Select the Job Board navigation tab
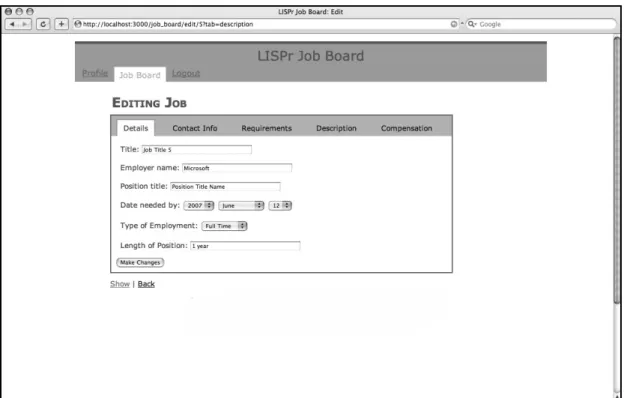This screenshot has width=624, height=398. pos(140,75)
